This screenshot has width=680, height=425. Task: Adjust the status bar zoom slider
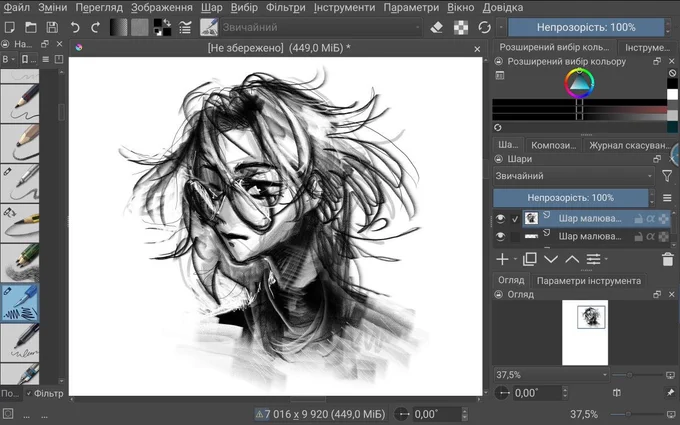[635, 414]
